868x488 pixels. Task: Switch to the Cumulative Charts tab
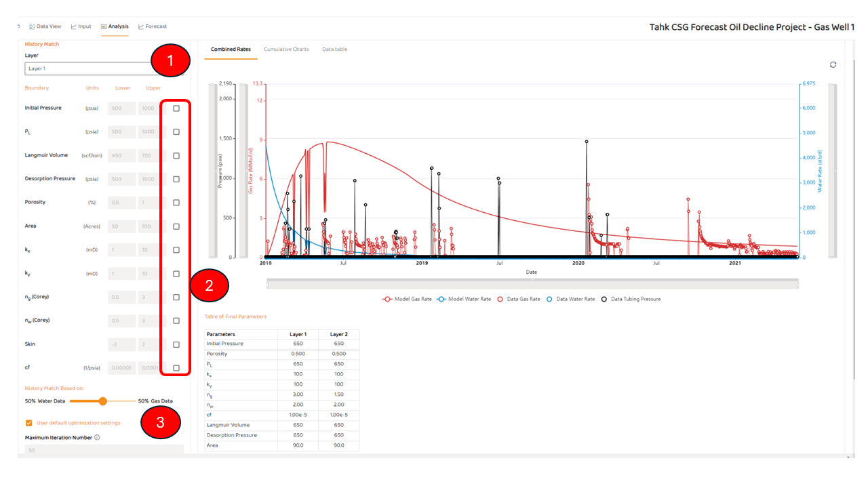tap(286, 49)
